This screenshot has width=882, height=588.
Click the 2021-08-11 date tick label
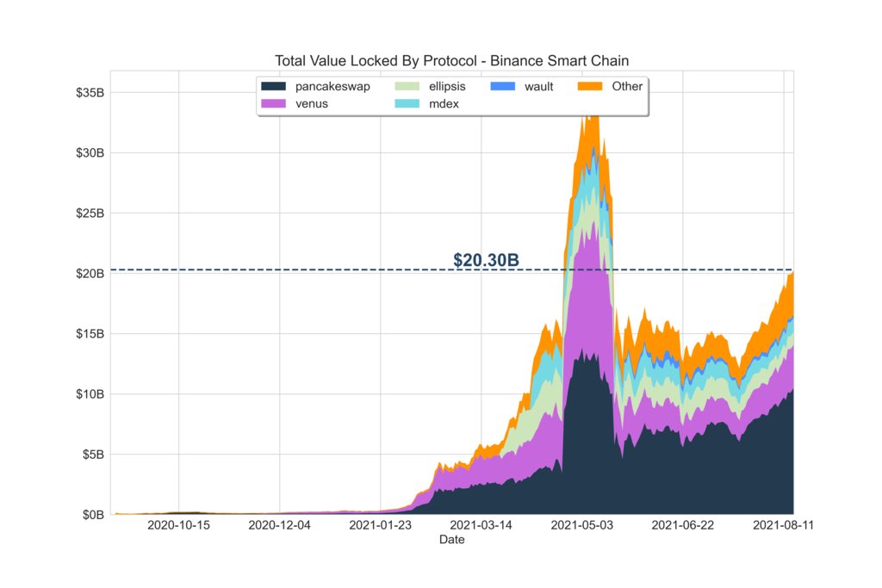tap(784, 525)
